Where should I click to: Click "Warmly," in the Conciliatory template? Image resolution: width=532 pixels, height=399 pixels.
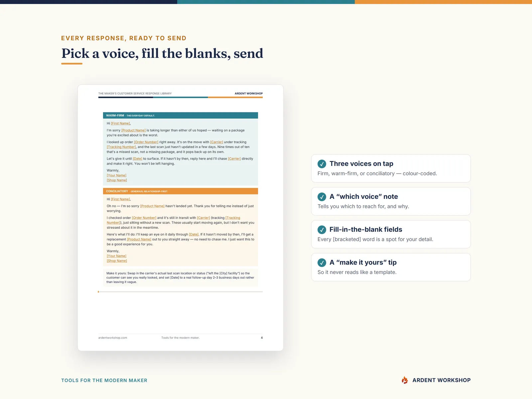113,251
